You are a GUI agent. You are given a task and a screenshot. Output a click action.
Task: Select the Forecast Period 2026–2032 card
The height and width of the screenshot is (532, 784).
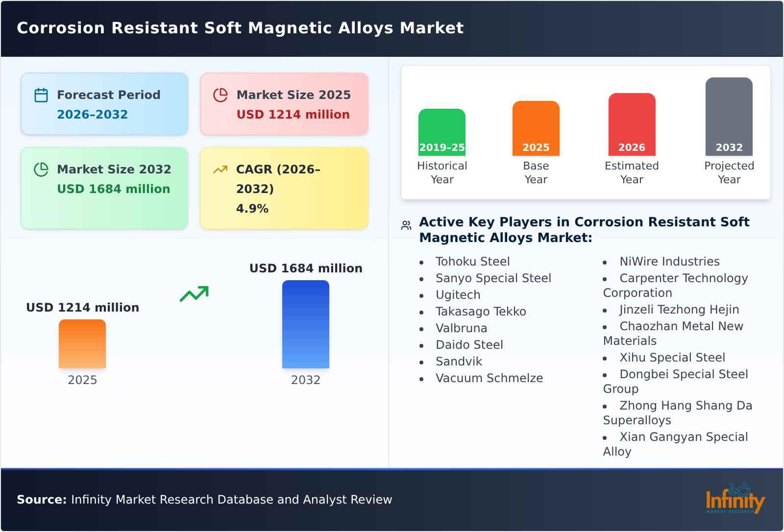pyautogui.click(x=104, y=103)
